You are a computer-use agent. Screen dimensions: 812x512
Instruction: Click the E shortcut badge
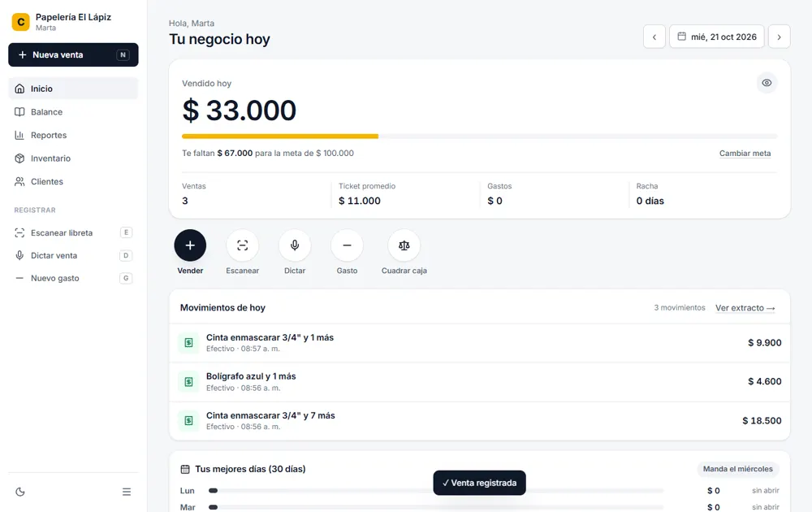[x=126, y=232]
